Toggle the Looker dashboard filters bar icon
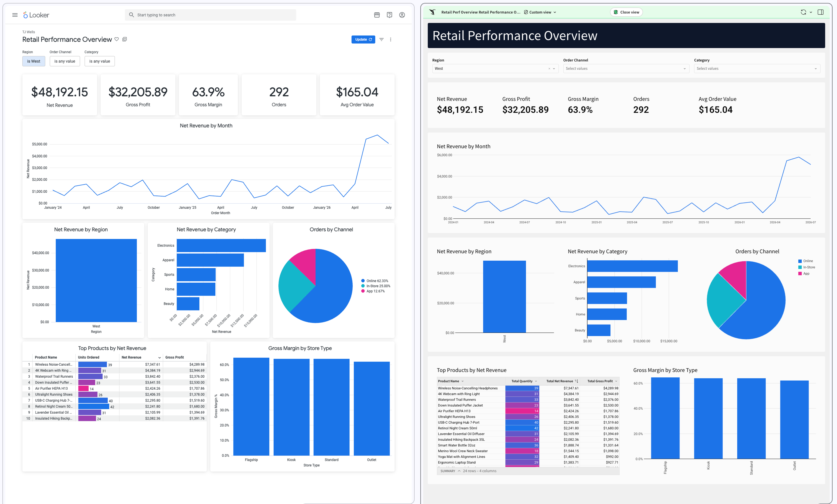 click(381, 39)
